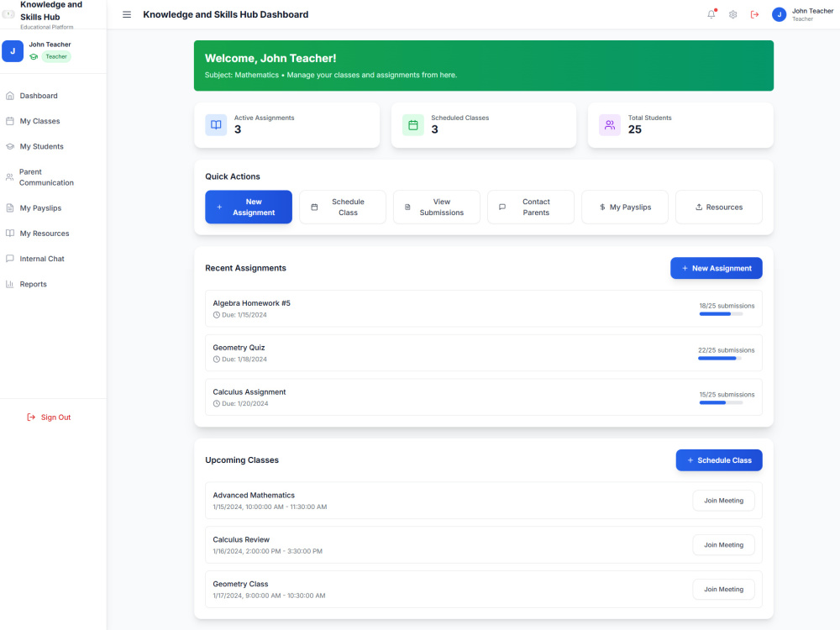Click Sign Out in the sidebar
840x630 pixels.
coord(49,417)
